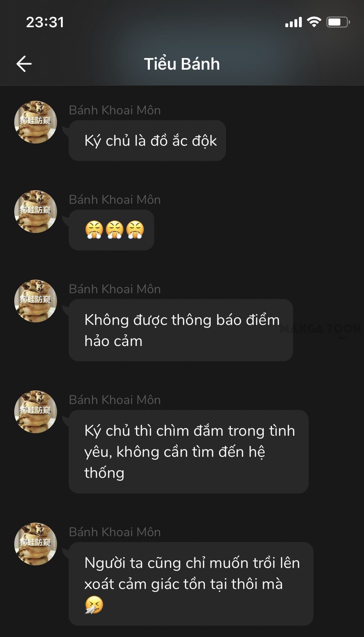The image size is (364, 637).
Task: Tap the Wi-Fi status icon
Action: click(314, 22)
